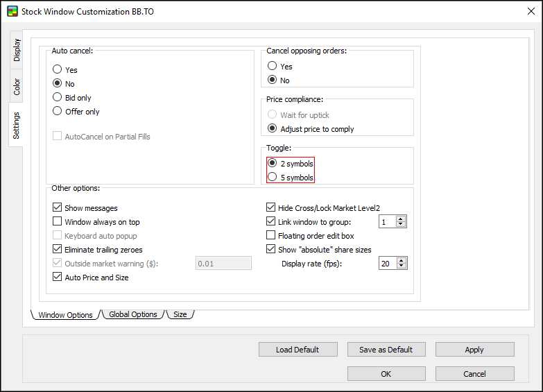Select Offer only auto cancel option
The width and height of the screenshot is (543, 392).
point(58,112)
